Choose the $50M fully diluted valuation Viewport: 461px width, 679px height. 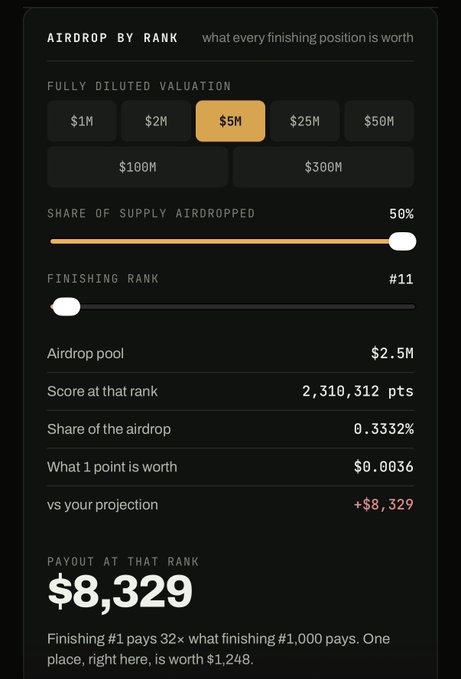[379, 121]
